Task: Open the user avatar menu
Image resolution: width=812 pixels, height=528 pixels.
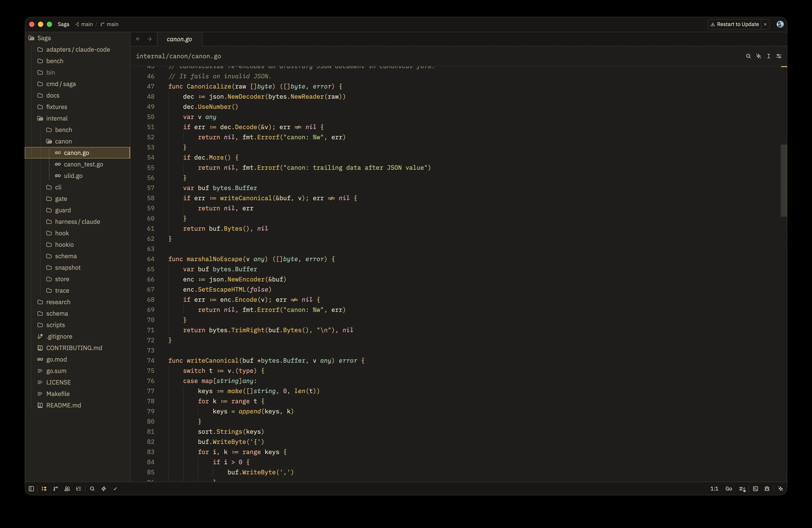Action: (780, 24)
